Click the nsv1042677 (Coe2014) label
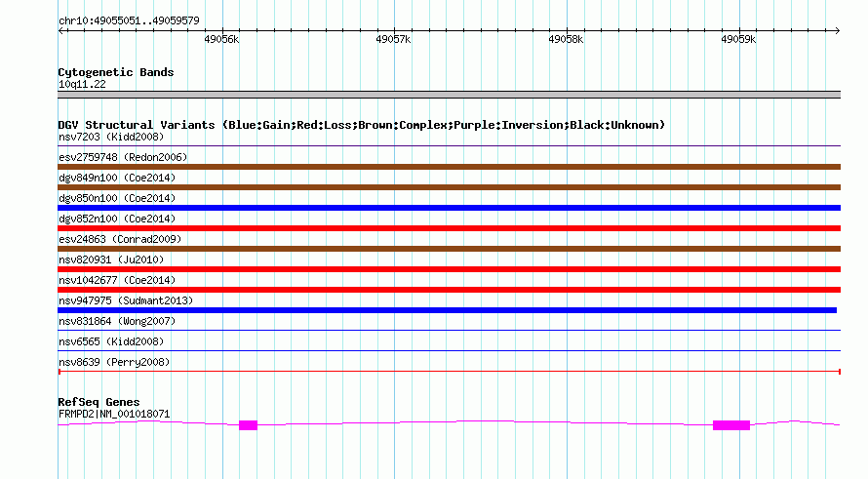This screenshot has height=479, width=868. (x=117, y=280)
